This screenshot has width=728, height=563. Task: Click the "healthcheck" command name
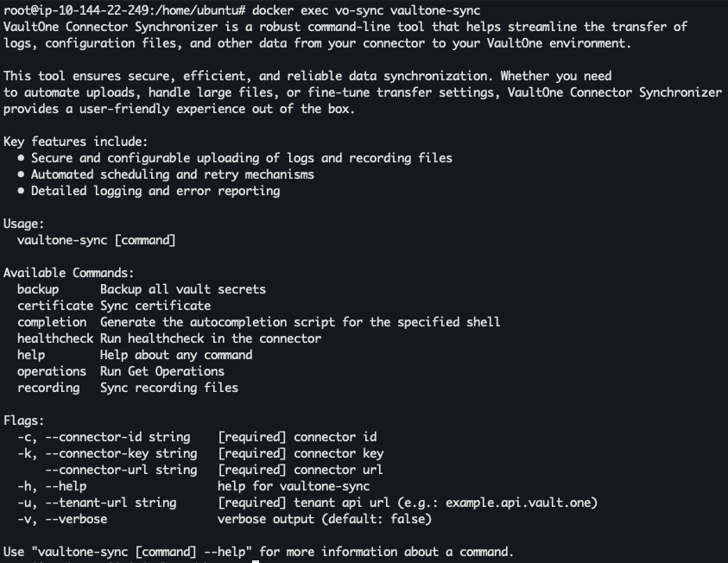(x=54, y=338)
